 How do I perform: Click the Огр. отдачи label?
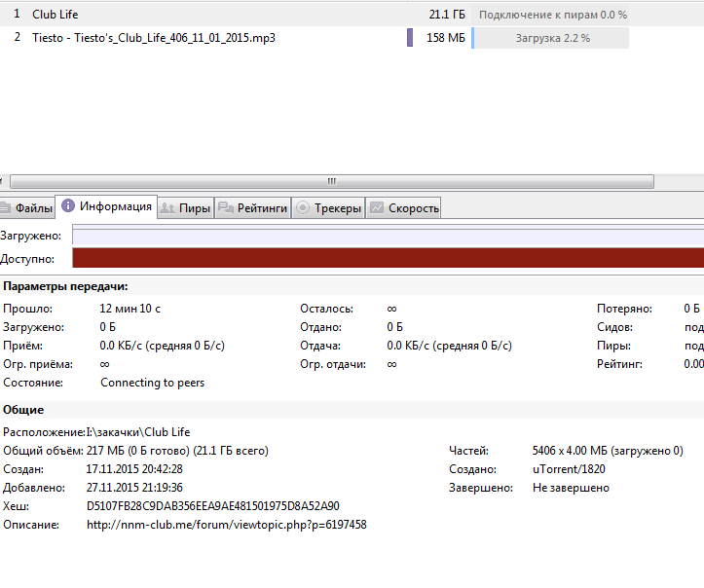pos(333,364)
